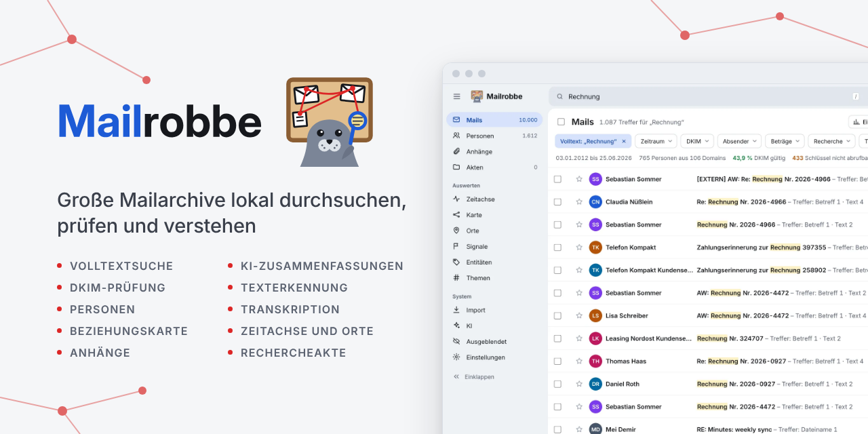Screen dimensions: 868x434
Task: Open Zeitachse via its pulse icon
Action: [x=456, y=199]
